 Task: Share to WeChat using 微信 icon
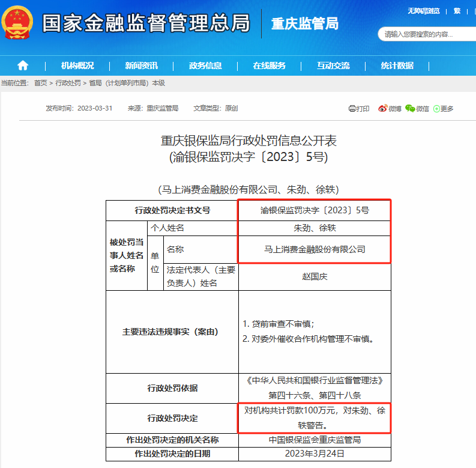417,109
